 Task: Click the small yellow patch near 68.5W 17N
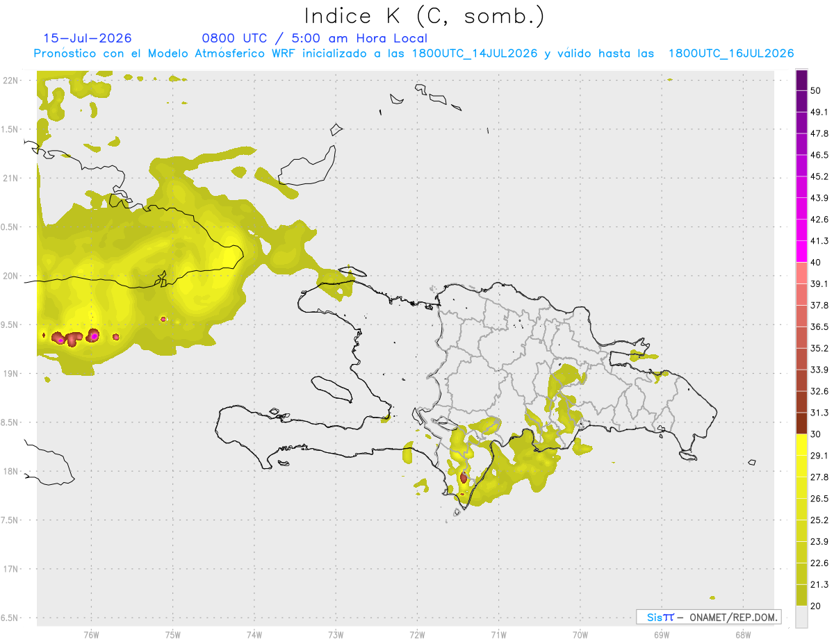pos(712,597)
